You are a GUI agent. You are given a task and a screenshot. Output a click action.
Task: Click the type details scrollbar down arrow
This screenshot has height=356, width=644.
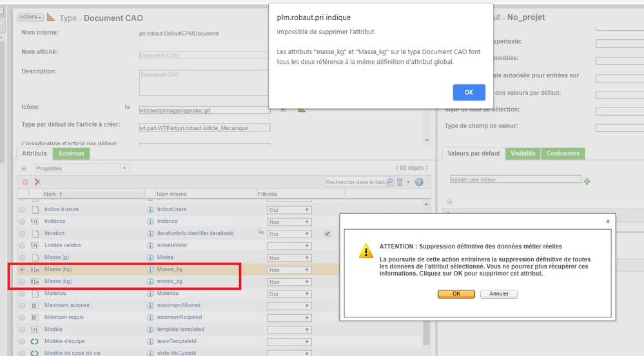427,140
